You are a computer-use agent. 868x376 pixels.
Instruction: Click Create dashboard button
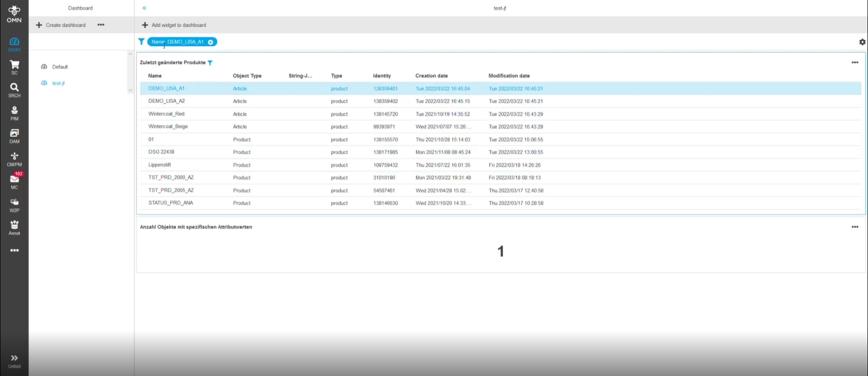[61, 25]
